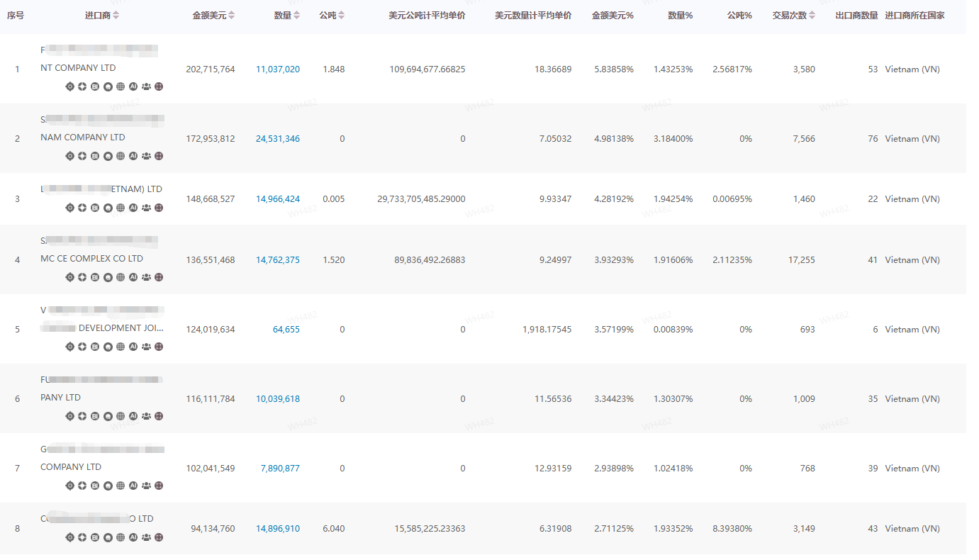Click the fourth round icon in row 1
This screenshot has height=560, width=979.
click(x=108, y=86)
